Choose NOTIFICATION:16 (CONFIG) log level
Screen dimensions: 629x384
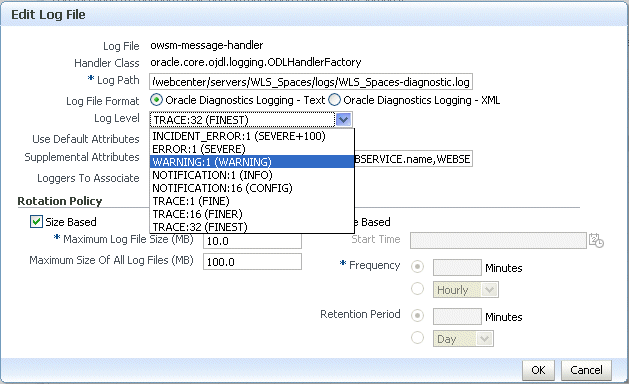pos(252,188)
